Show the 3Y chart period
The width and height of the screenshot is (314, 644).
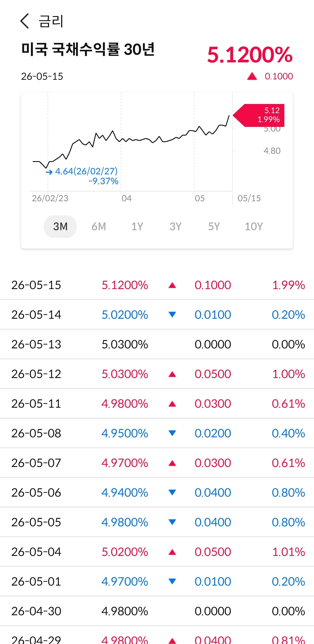pyautogui.click(x=176, y=227)
